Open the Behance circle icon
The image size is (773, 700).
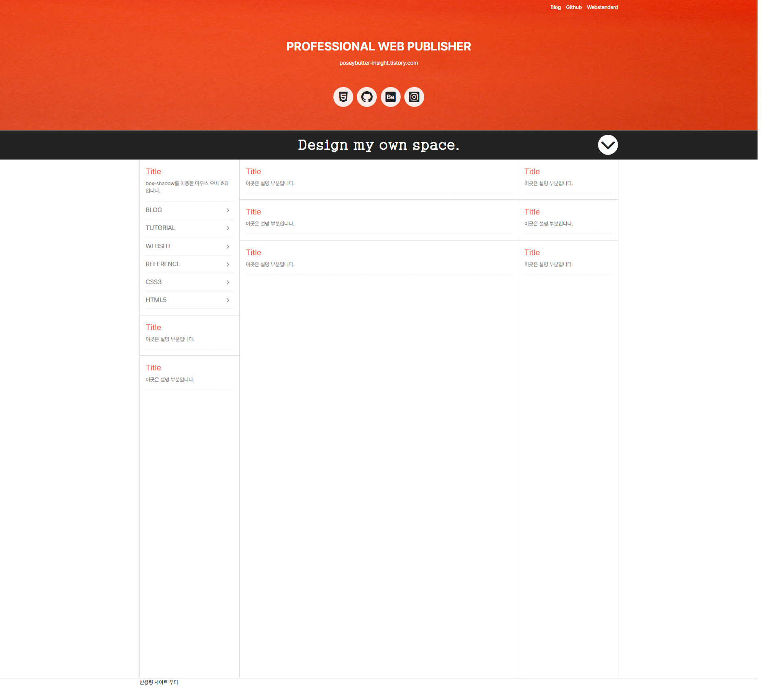[391, 97]
